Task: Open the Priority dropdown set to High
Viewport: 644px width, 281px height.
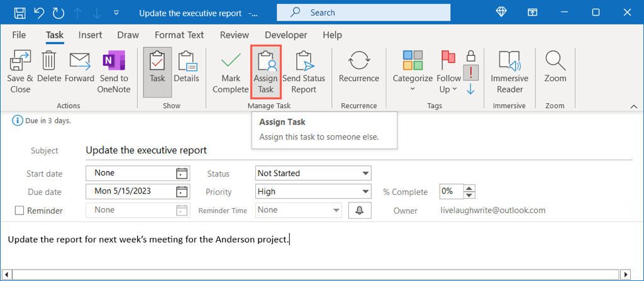Action: (x=365, y=192)
